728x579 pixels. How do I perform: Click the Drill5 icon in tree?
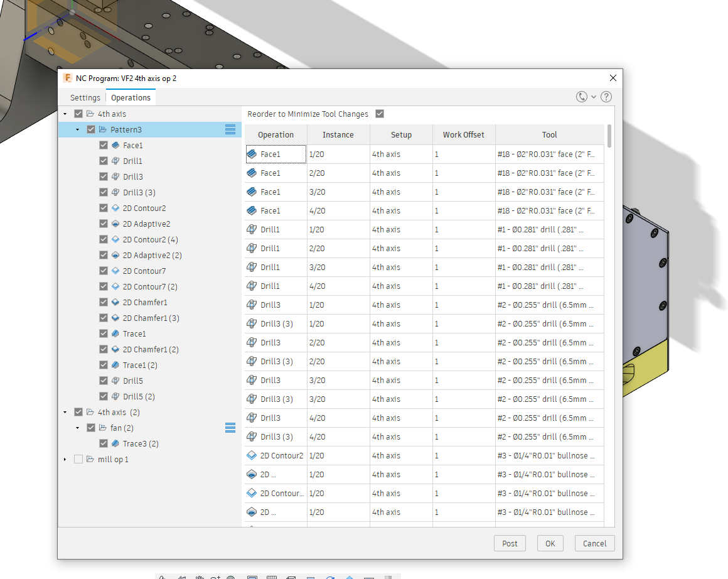(115, 381)
